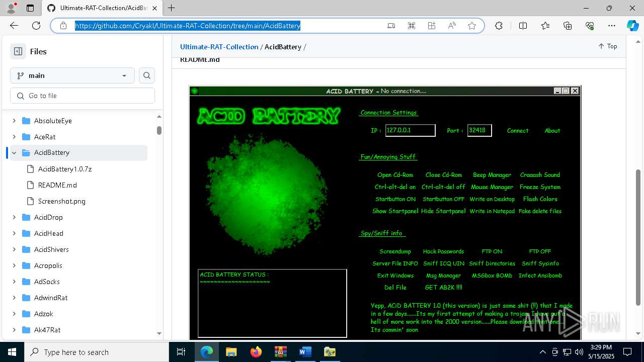The image size is (644, 362).
Task: Open WinRAR from taskbar
Action: 280,352
